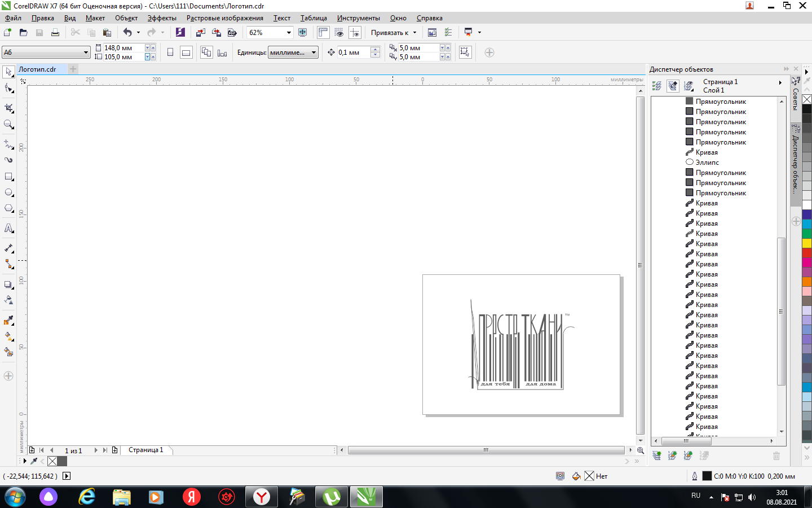Select the Color Eyedropper tool
812x508 pixels.
tap(8, 320)
